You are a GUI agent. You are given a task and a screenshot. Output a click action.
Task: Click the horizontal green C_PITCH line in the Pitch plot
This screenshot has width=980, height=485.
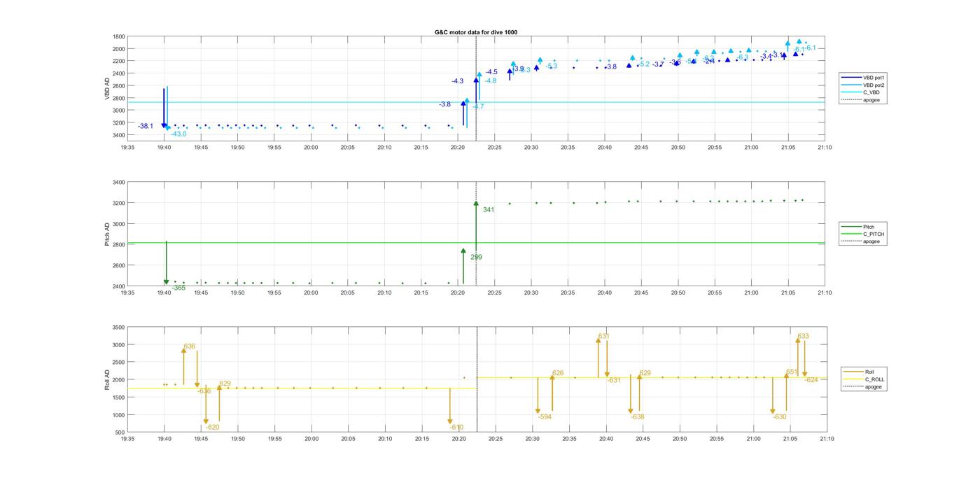[476, 243]
